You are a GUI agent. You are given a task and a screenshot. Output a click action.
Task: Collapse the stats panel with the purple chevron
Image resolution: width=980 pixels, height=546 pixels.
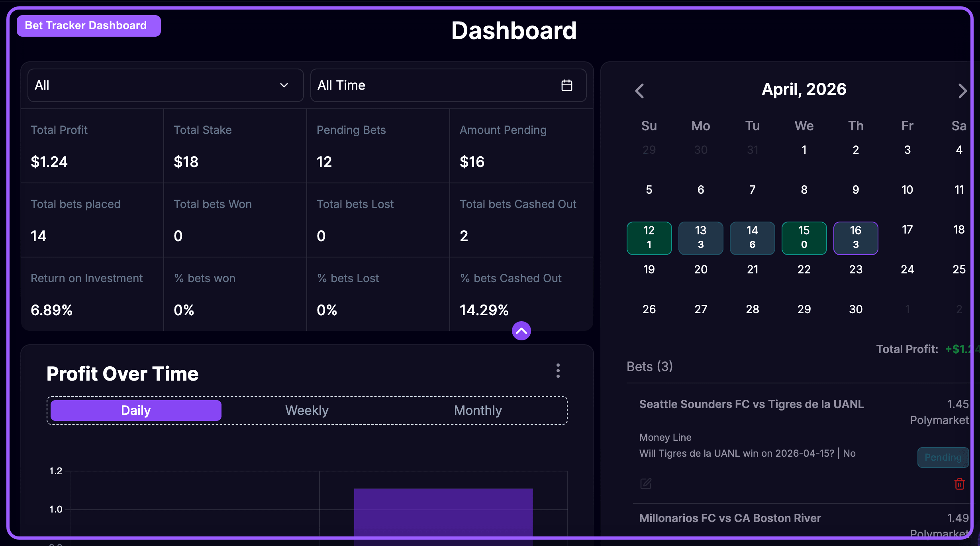click(521, 330)
